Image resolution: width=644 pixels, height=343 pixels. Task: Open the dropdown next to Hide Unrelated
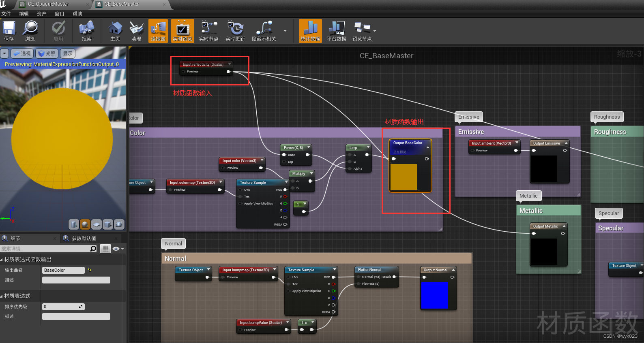click(285, 31)
